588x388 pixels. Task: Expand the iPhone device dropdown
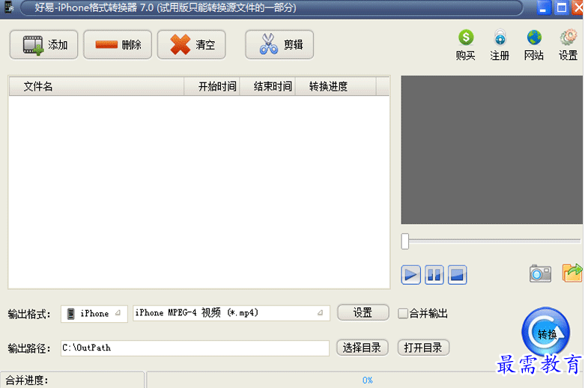(x=94, y=313)
